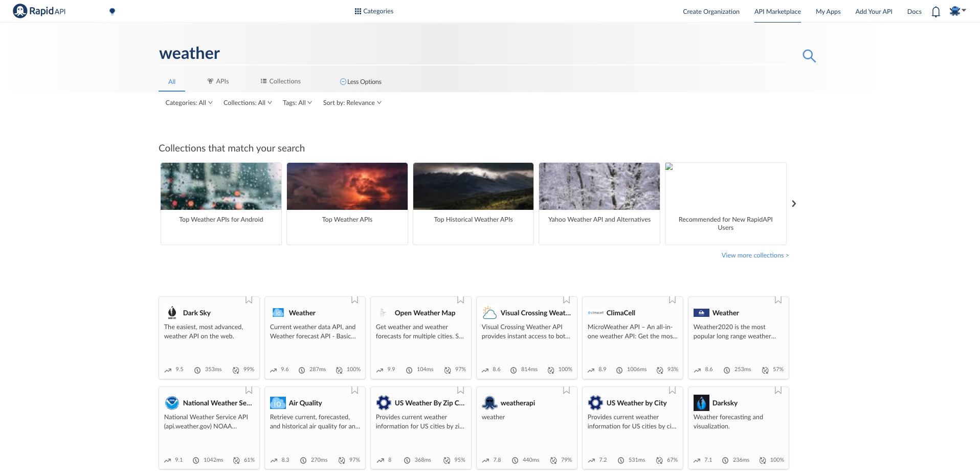980x474 pixels.
Task: Click Dark Sky popularity score icon
Action: click(x=168, y=370)
